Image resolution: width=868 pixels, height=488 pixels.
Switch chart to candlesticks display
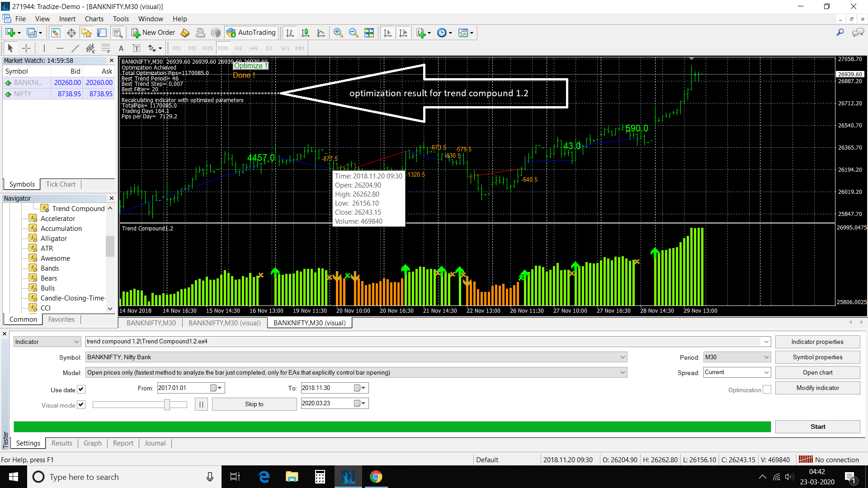305,33
